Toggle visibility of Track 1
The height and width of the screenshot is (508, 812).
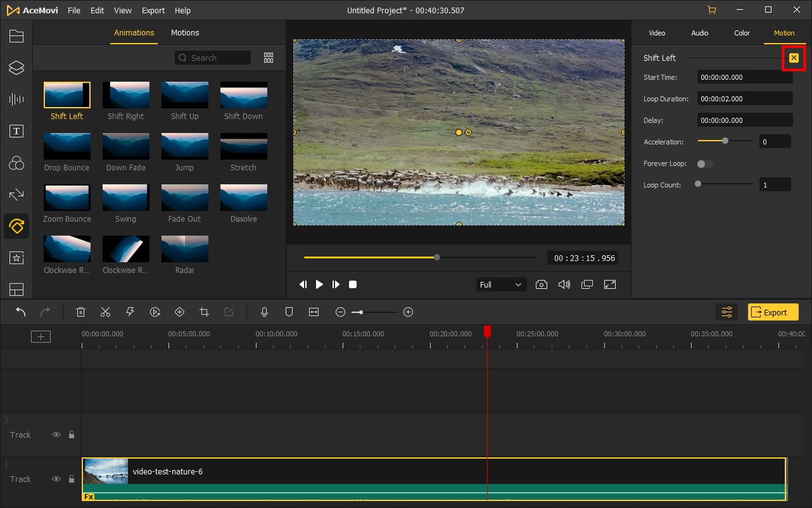point(56,479)
